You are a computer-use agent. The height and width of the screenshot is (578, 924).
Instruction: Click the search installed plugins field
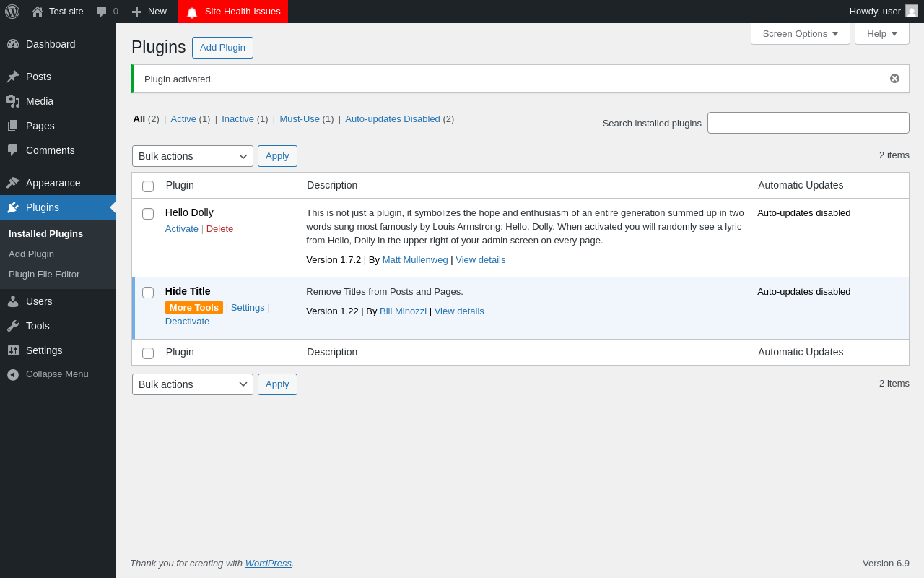[x=808, y=123]
